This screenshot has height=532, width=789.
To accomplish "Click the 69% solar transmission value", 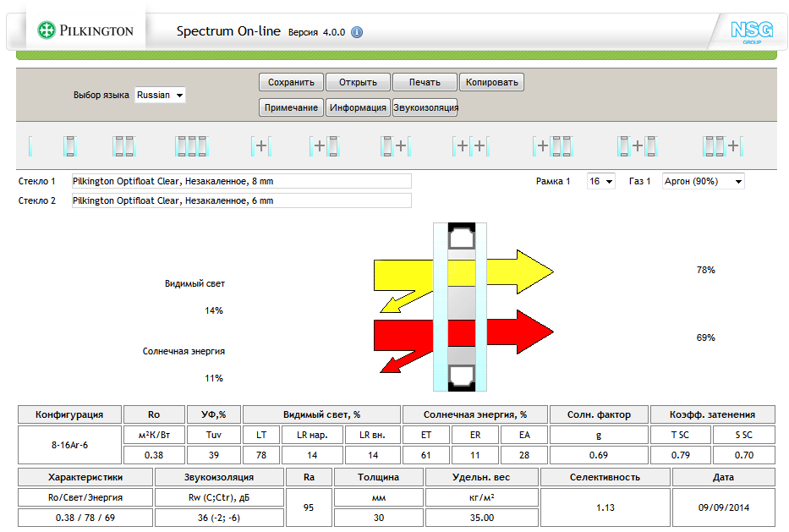I will click(x=705, y=337).
